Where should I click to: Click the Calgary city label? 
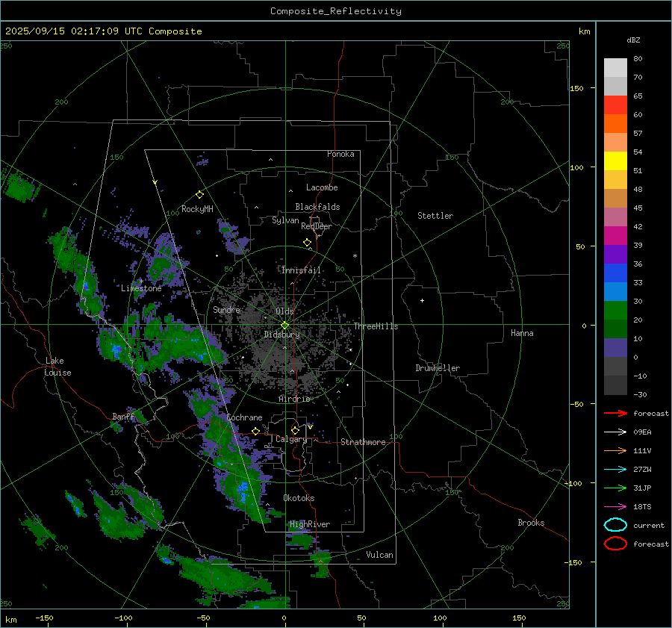click(291, 439)
